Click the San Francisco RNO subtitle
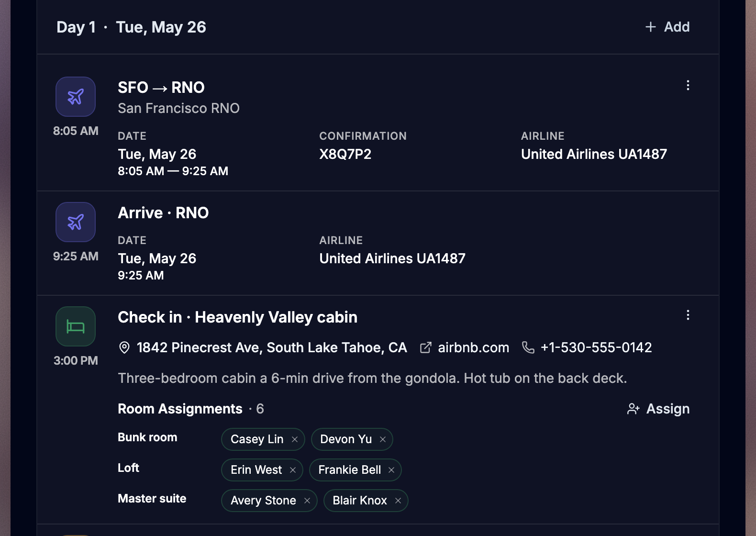The height and width of the screenshot is (536, 756). click(x=178, y=108)
